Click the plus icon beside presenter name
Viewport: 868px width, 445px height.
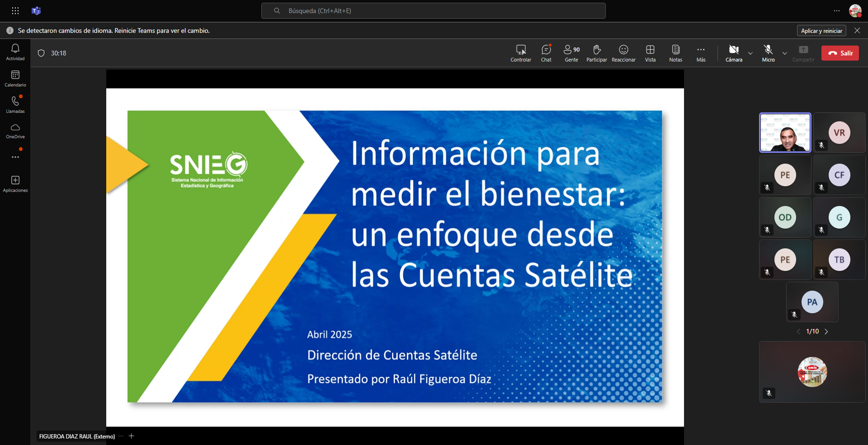coord(131,436)
